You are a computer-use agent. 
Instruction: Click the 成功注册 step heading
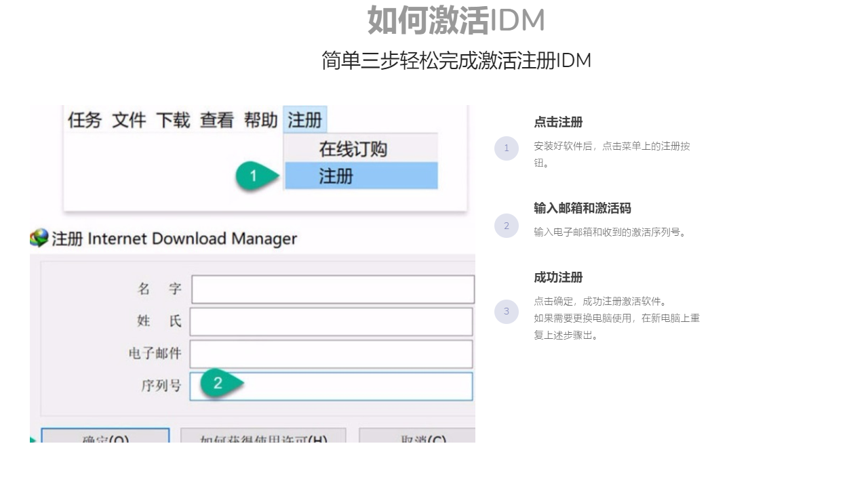tap(558, 277)
